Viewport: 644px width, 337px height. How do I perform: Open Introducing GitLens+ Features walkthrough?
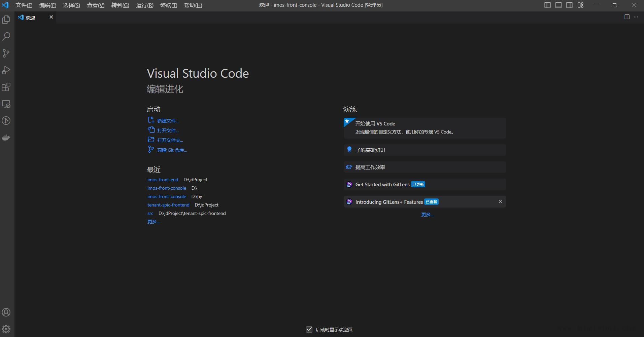click(425, 202)
